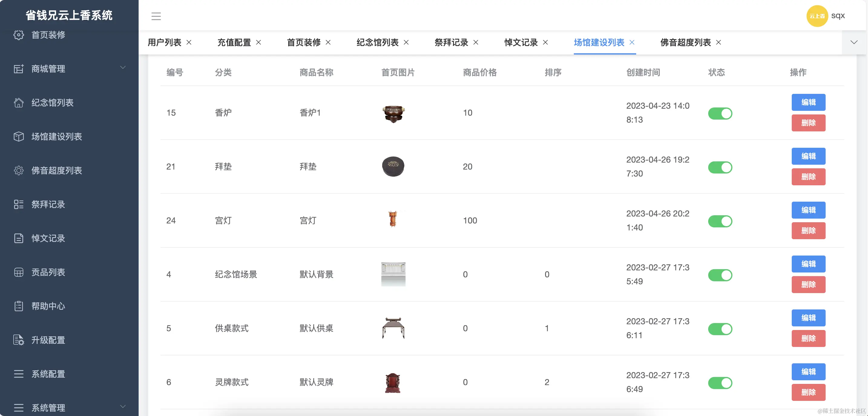Click 编辑 button on the 宫灯 row
This screenshot has width=868, height=416.
click(808, 210)
